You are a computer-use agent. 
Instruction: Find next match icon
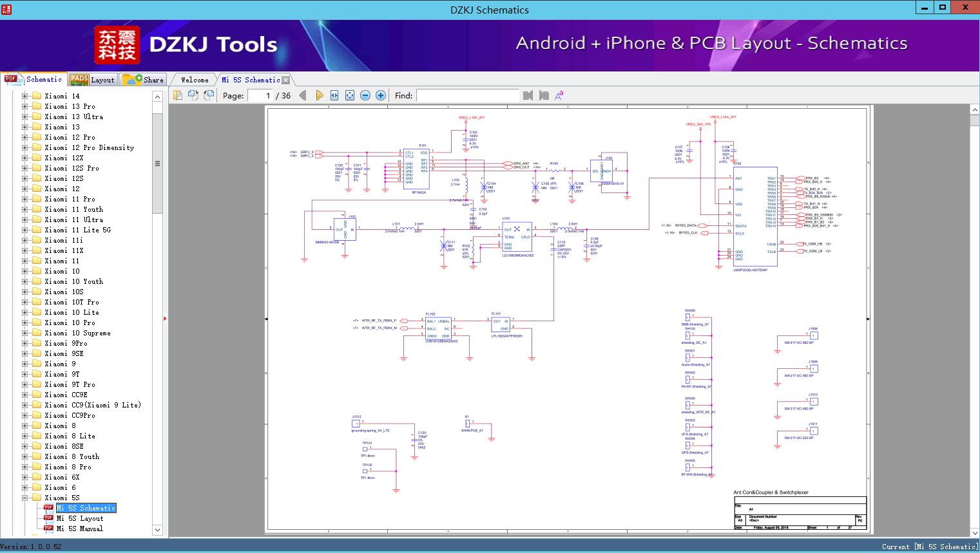tap(544, 95)
